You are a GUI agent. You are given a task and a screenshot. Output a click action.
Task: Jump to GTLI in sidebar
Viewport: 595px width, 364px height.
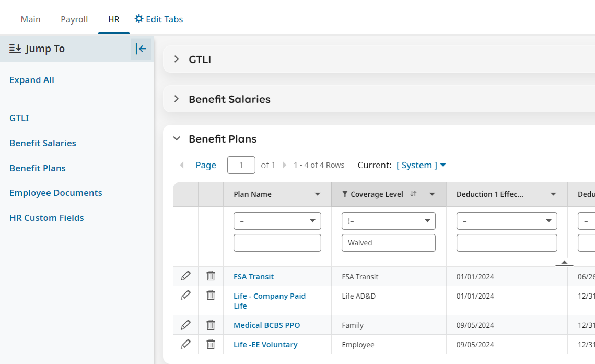click(x=19, y=118)
